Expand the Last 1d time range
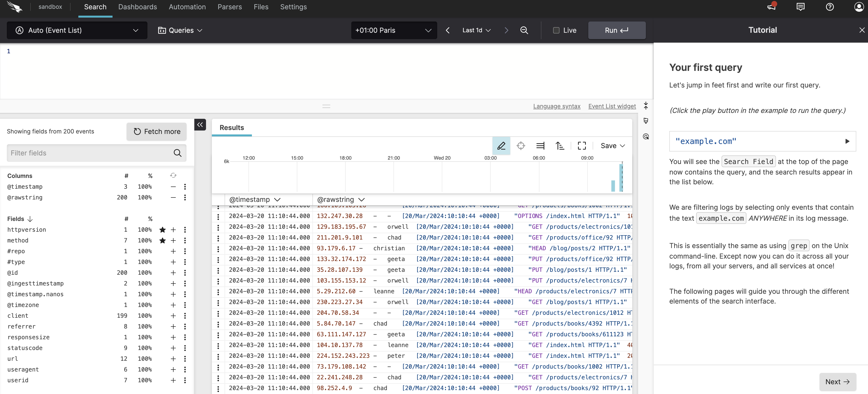Screen dimensions: 868x394 click(x=476, y=30)
